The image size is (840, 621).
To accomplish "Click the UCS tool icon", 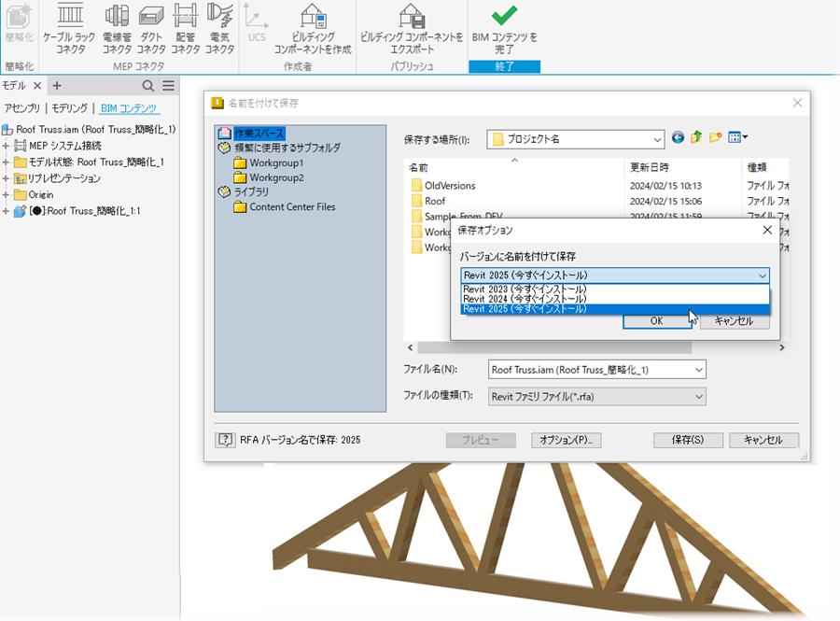I will coord(257,23).
